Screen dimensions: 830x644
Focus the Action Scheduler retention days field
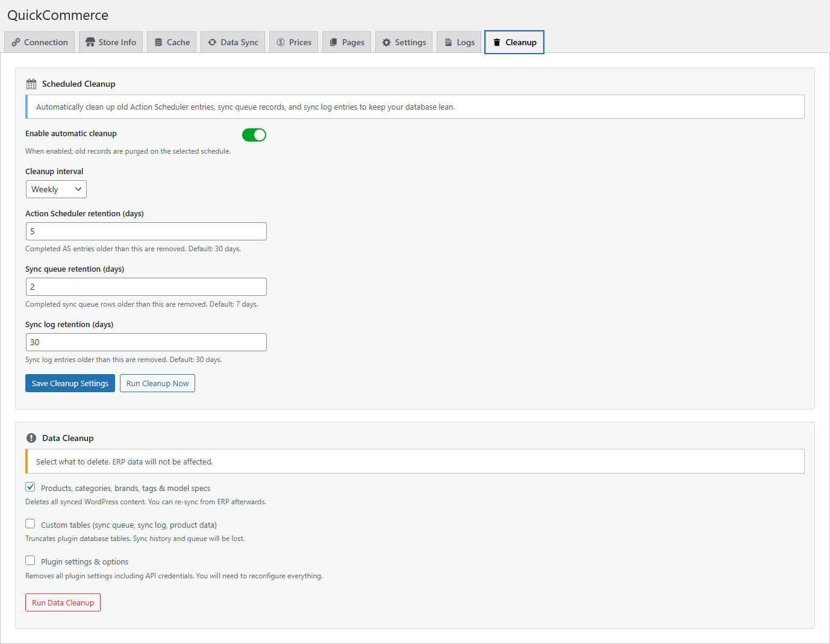[146, 231]
